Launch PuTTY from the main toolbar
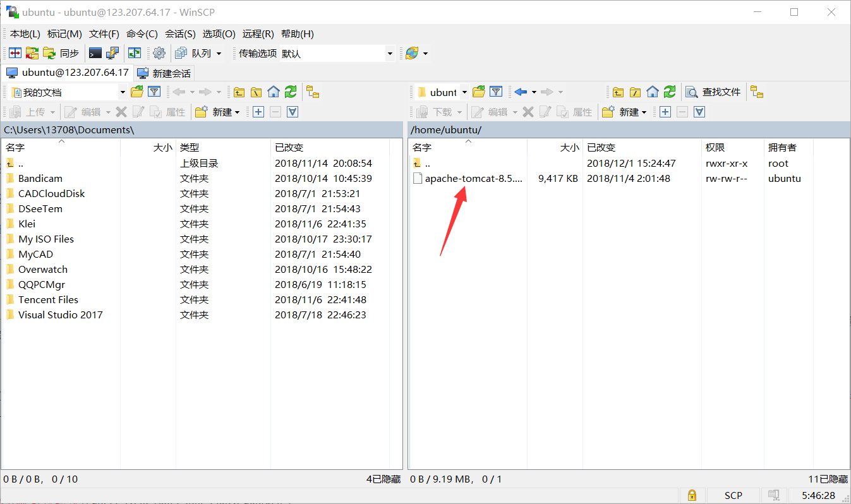Viewport: 851px width, 504px height. point(112,54)
